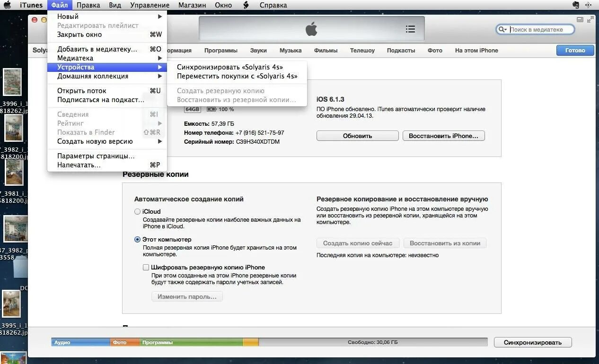The height and width of the screenshot is (364, 599).
Task: Click the Создать копию сейчас button
Action: point(358,243)
